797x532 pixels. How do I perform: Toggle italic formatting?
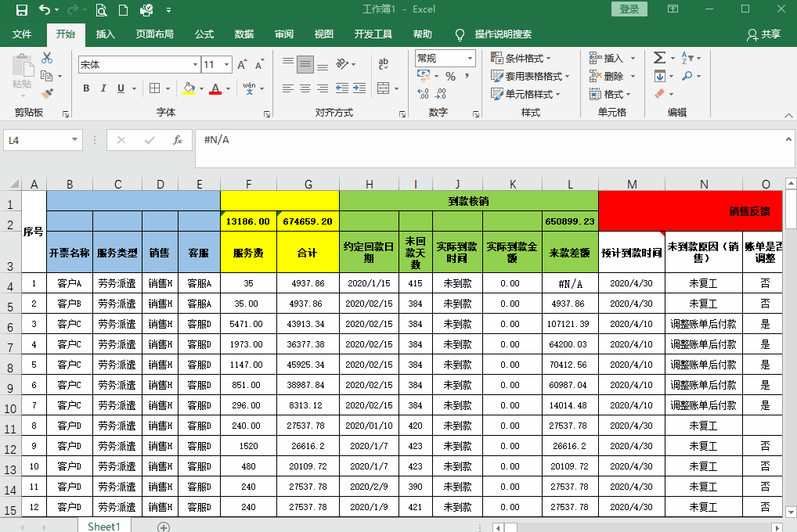click(x=103, y=88)
